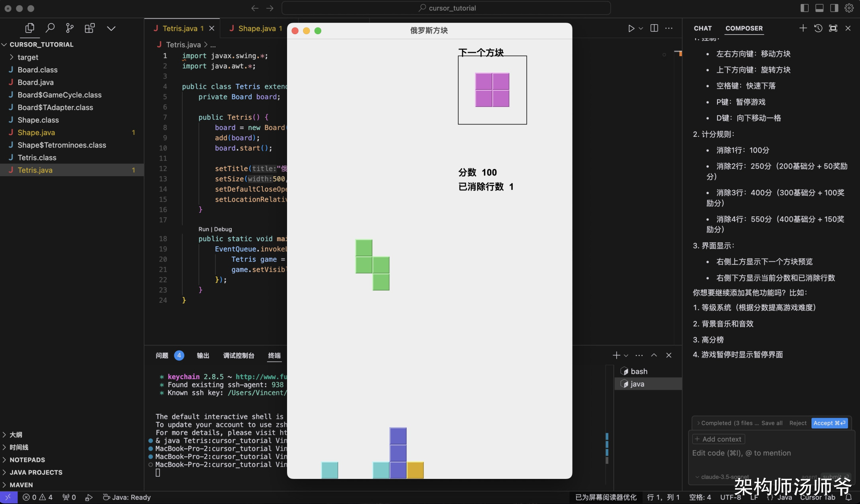
Task: Open the Shape.java editor tab
Action: point(256,28)
